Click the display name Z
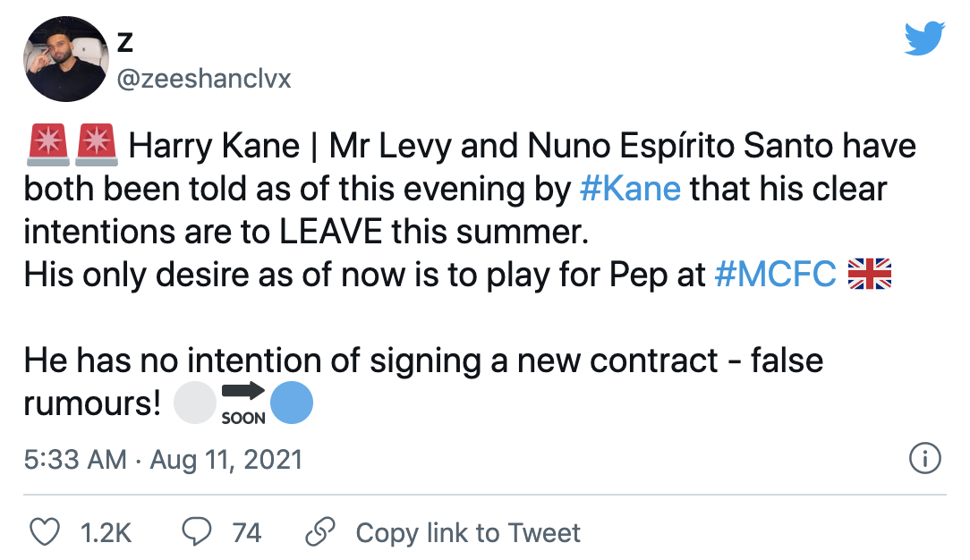This screenshot has width=970, height=560. click(x=126, y=42)
